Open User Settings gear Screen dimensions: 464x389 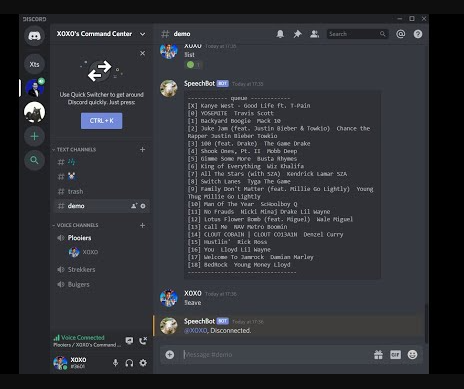pyautogui.click(x=143, y=363)
